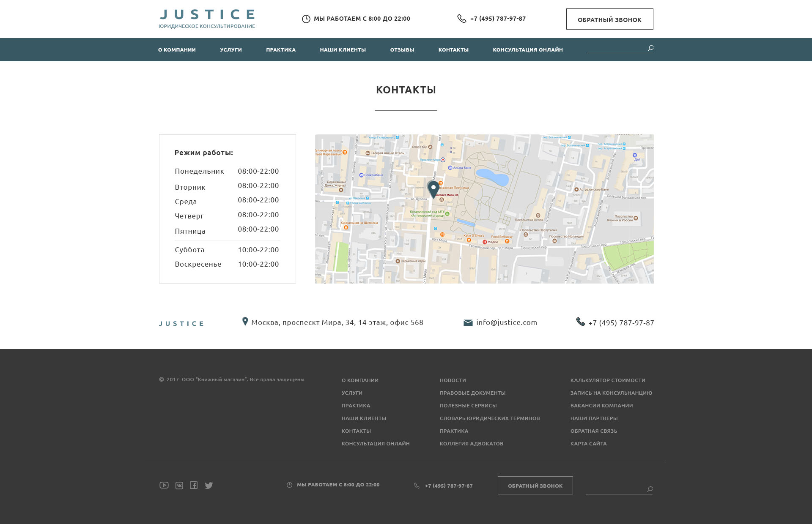
Task: Click the ОБРАТНЫЙ ЗВОНОК button in the footer
Action: tap(535, 486)
